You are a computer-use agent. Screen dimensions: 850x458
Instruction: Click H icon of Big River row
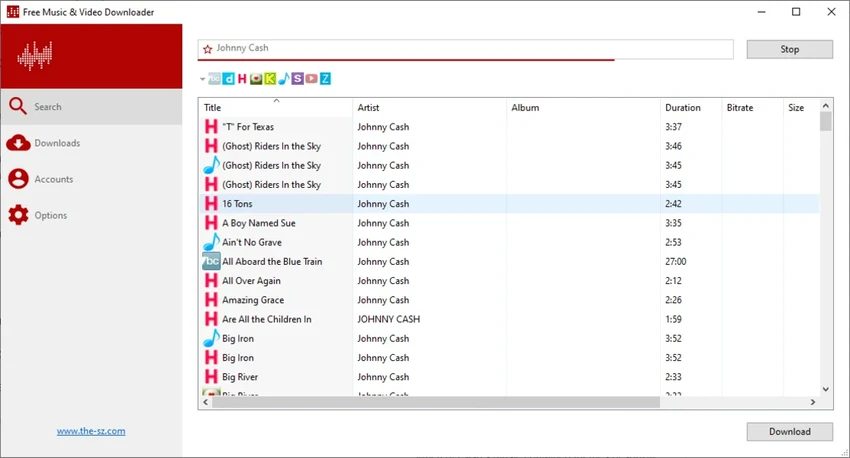coord(211,377)
